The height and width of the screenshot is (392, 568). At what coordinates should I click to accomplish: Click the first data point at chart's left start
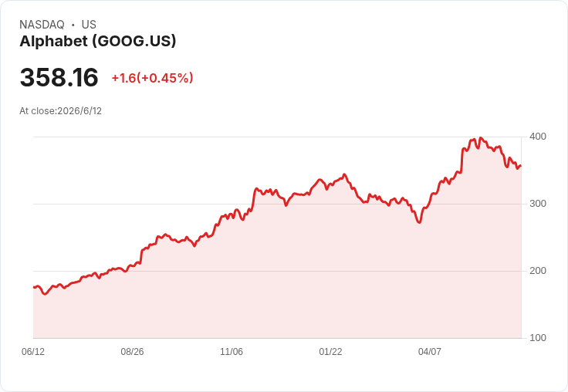(34, 287)
